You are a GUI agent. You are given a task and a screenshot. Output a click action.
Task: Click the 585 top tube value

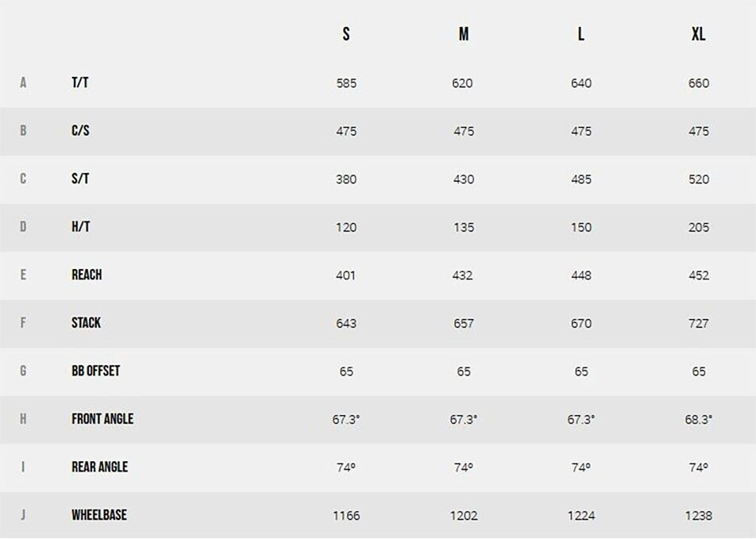pyautogui.click(x=346, y=83)
